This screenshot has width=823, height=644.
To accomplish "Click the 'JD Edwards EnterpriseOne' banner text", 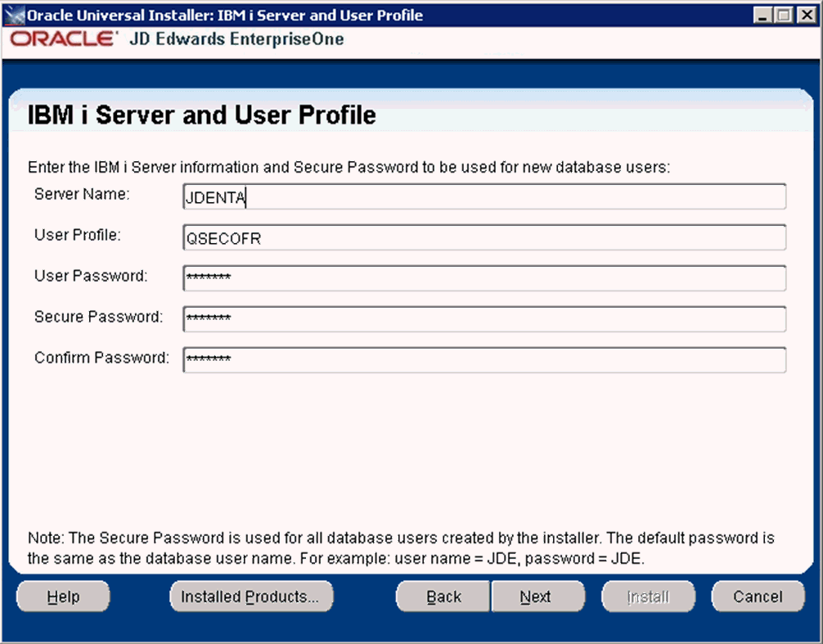I will pyautogui.click(x=236, y=39).
